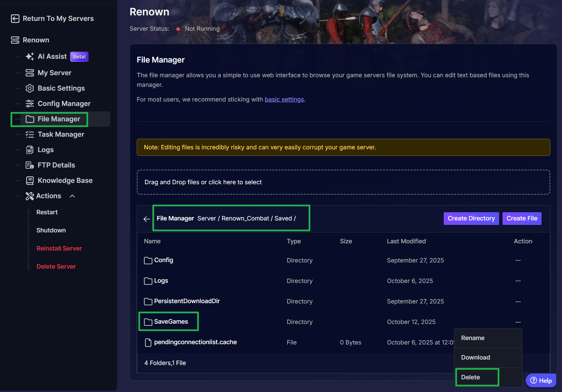Open action menu for Logs directory
Screen dimensions: 562x392
pos(518,281)
